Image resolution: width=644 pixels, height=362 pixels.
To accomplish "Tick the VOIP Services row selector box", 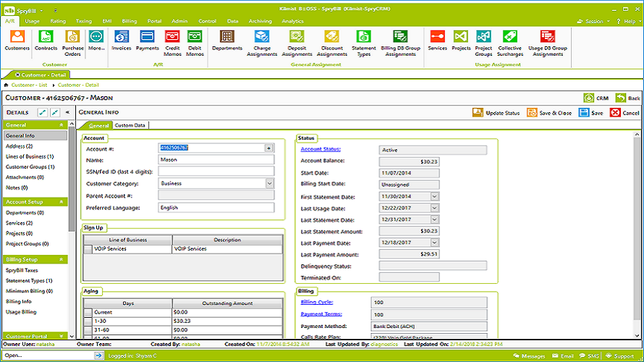I will click(x=88, y=249).
